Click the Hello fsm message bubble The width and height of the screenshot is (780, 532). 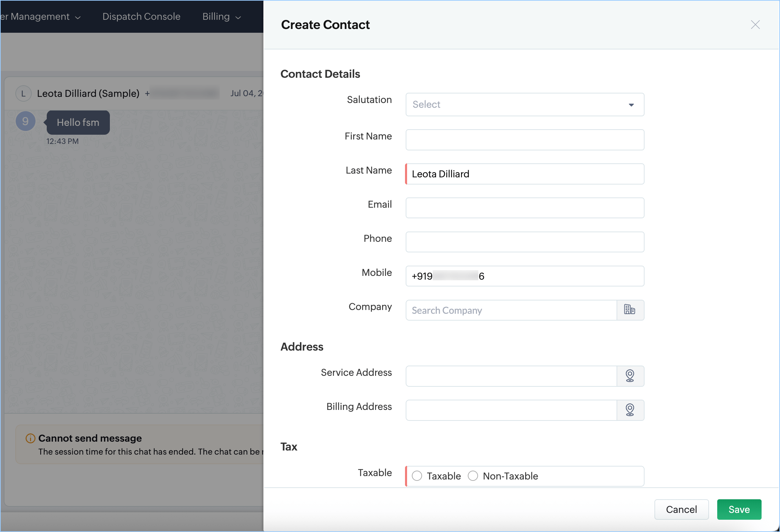point(78,122)
